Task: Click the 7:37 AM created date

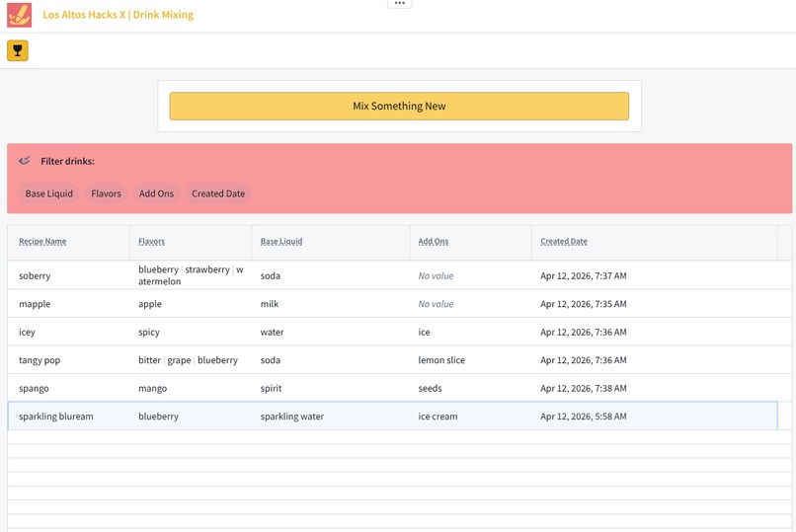Action: click(x=584, y=276)
